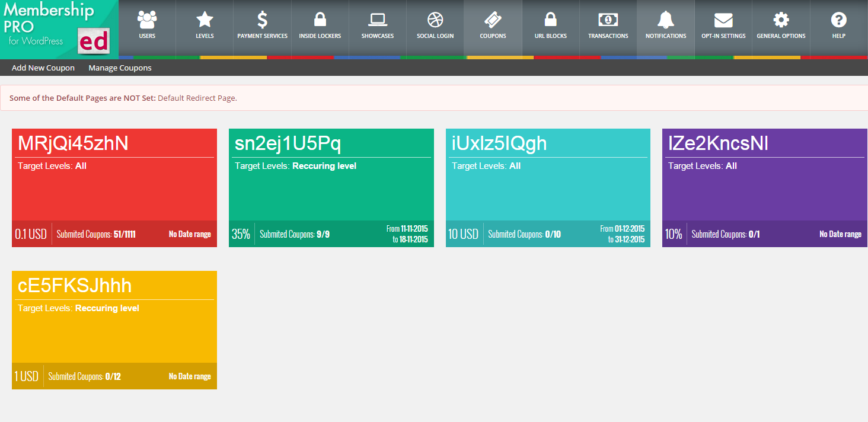Open the Transactions banknote icon
Image resolution: width=868 pixels, height=422 pixels.
coord(608,20)
